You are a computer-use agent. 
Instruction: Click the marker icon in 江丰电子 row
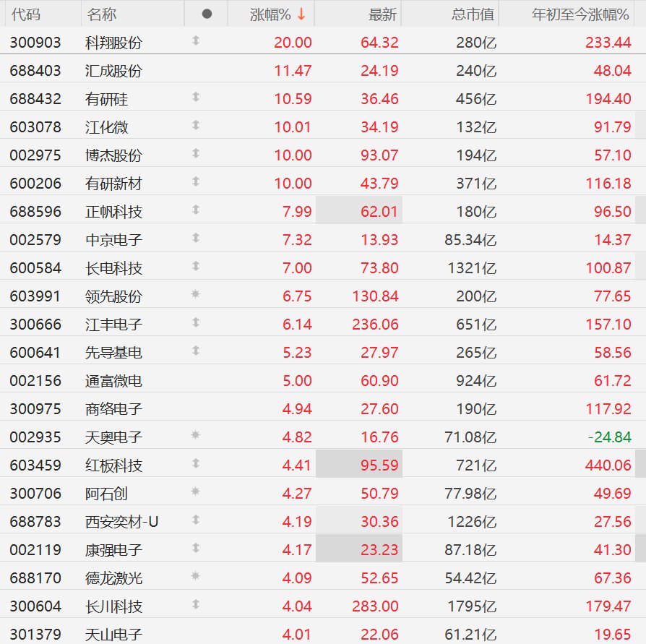click(196, 322)
